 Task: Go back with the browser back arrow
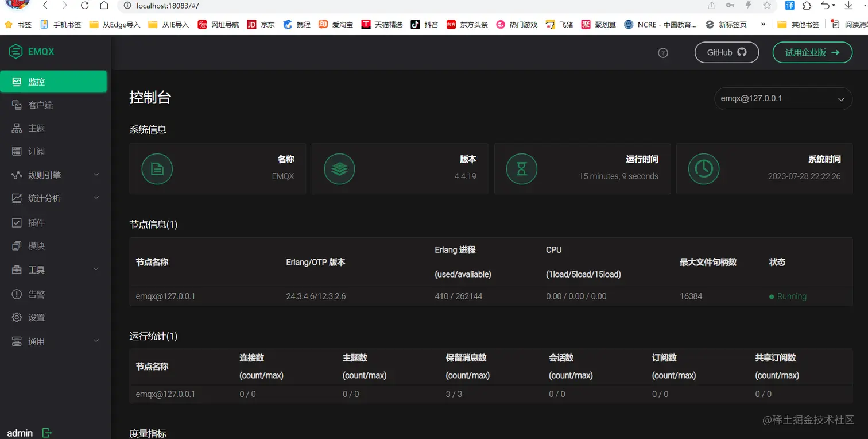click(45, 5)
